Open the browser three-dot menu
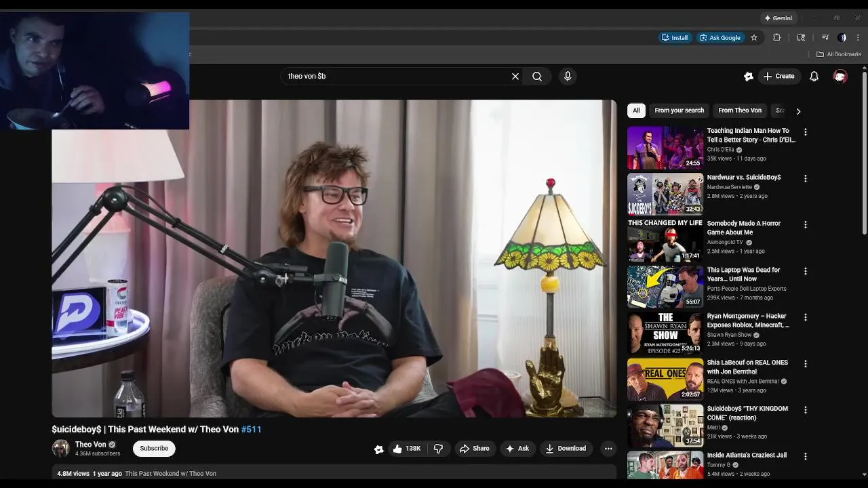Viewport: 868px width, 488px height. click(x=859, y=38)
